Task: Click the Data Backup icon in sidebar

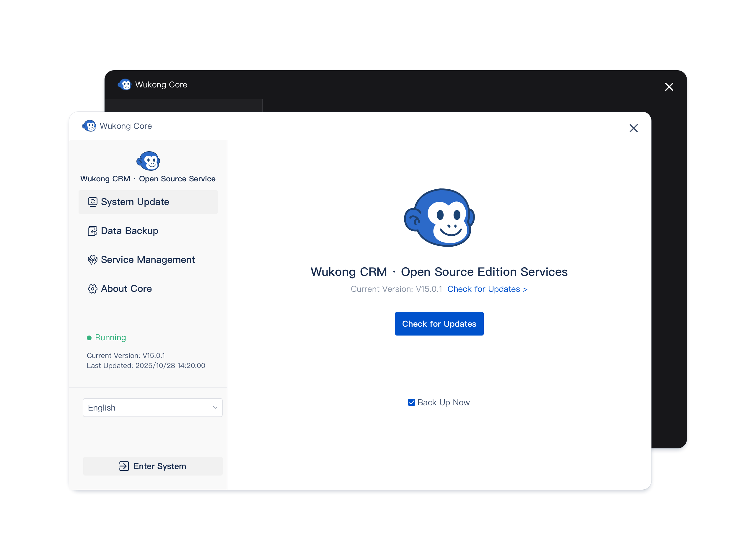Action: pos(92,230)
